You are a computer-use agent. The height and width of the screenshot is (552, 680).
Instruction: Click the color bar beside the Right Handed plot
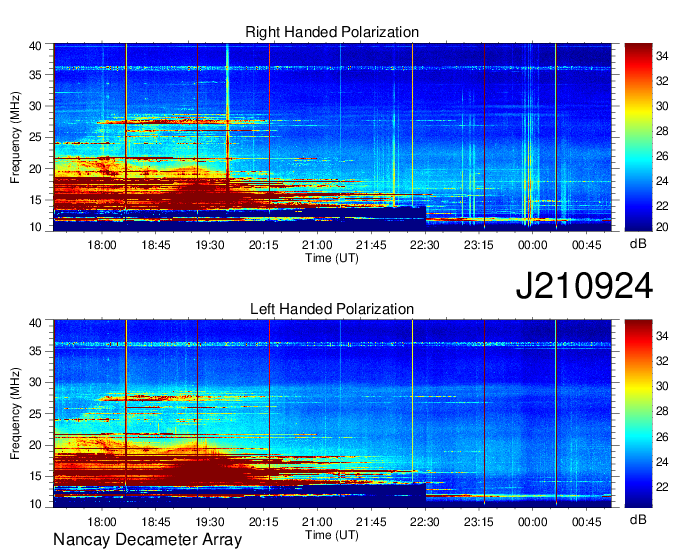(638, 137)
